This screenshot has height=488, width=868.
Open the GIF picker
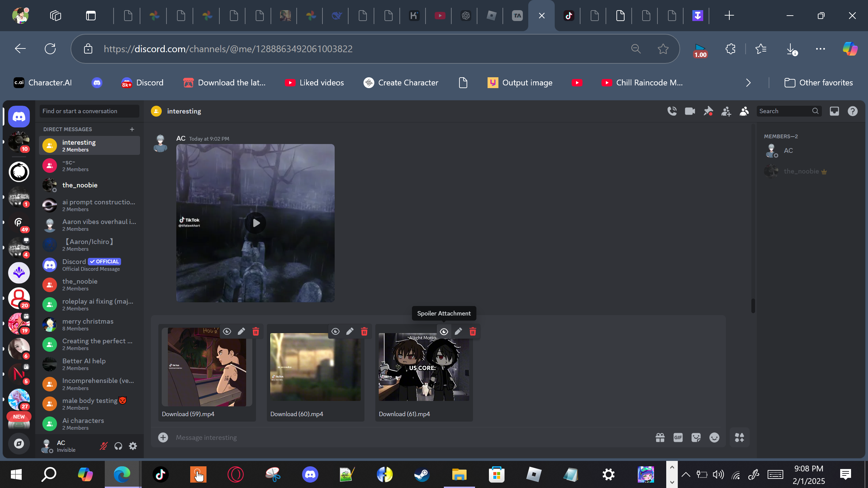(678, 438)
